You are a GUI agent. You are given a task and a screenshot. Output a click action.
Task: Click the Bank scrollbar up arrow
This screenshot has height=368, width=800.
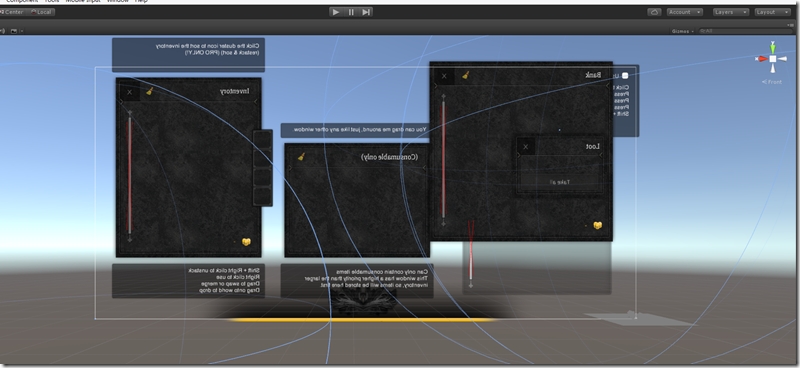pos(443,96)
